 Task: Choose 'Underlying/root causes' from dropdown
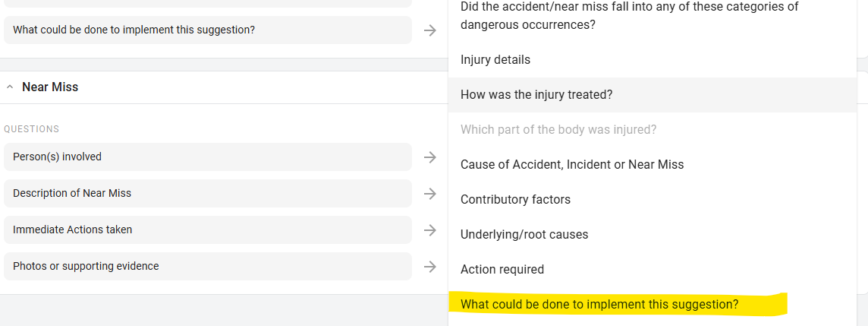pyautogui.click(x=524, y=235)
